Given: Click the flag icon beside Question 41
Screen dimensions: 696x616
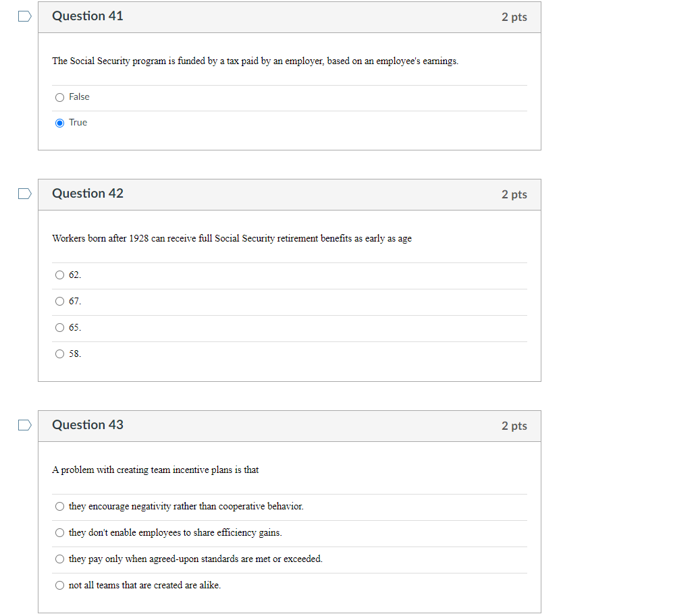Looking at the screenshot, I should pyautogui.click(x=24, y=16).
